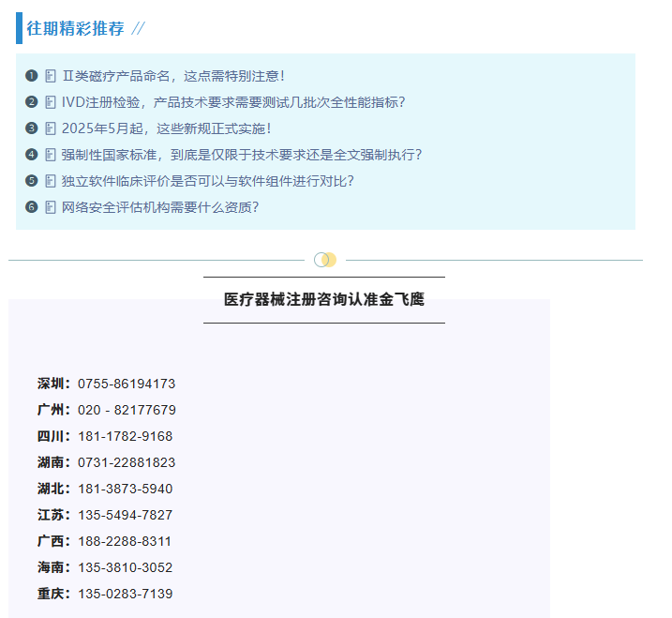Click Chongqing phone number 135-0283-7139
Viewport: 672px width, 618px height.
pyautogui.click(x=125, y=594)
